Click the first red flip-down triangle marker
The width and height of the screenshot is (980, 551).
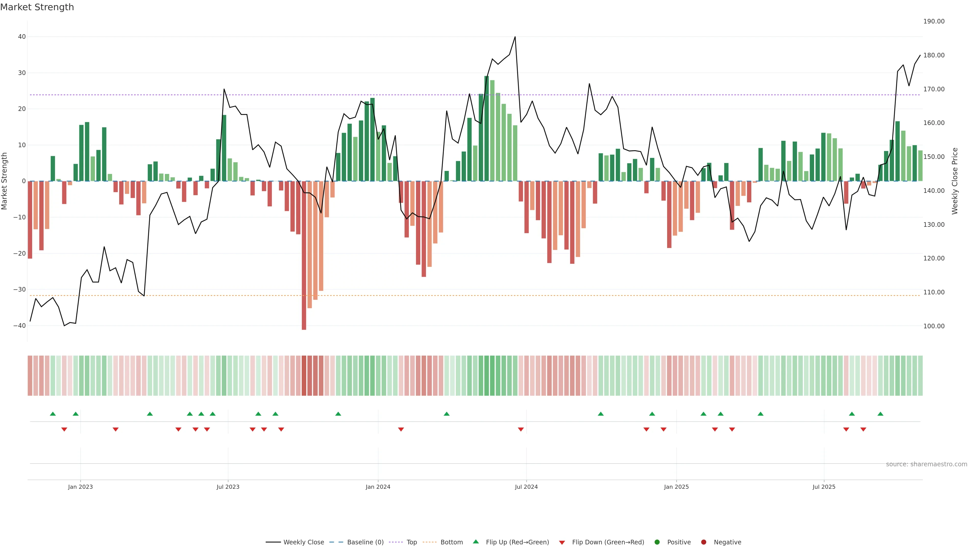64,429
